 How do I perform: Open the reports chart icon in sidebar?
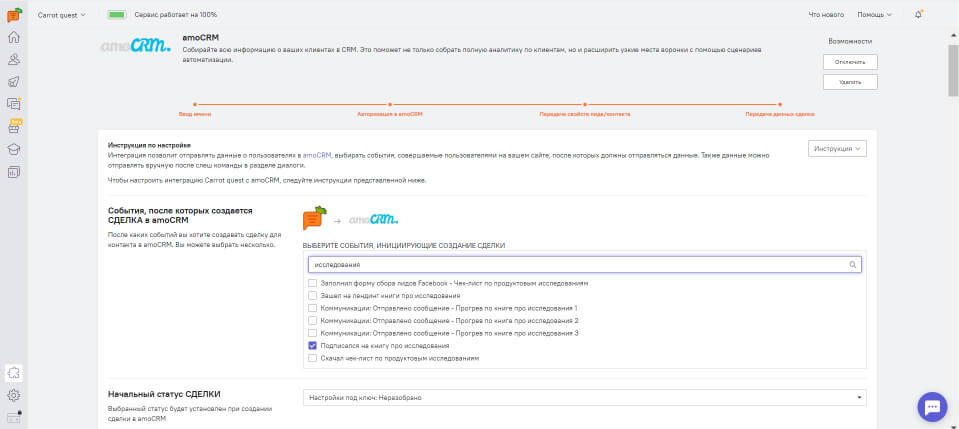pos(13,172)
